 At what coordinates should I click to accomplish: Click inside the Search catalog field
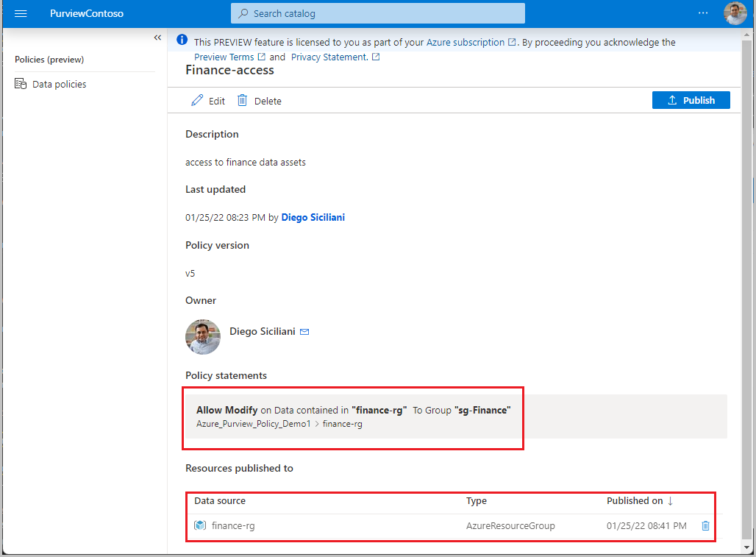coord(377,13)
